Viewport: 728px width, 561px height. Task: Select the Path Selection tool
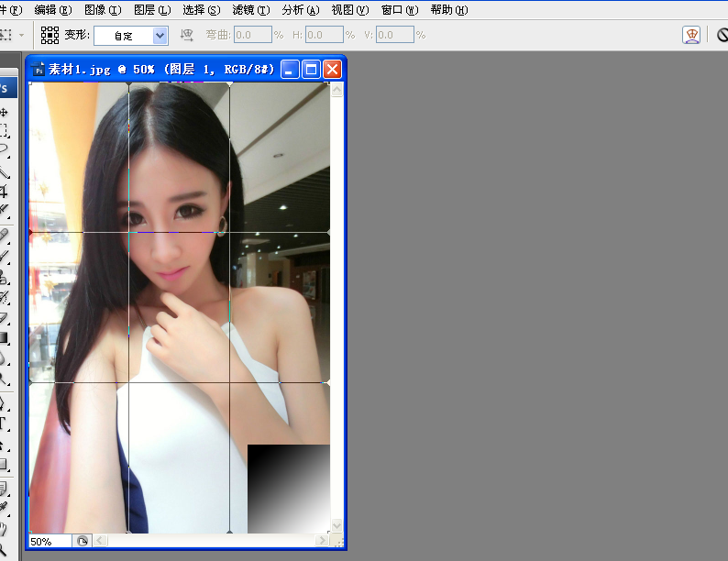pyautogui.click(x=4, y=445)
